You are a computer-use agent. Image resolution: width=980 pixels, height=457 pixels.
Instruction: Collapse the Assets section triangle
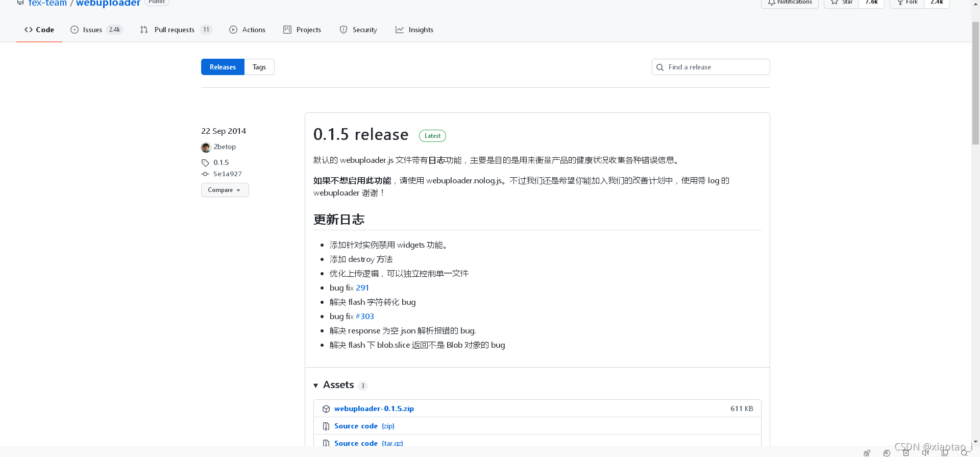pos(316,386)
